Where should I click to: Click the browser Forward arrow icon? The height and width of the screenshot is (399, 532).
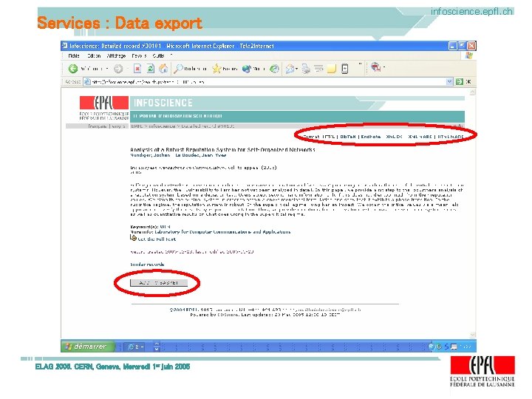118,69
